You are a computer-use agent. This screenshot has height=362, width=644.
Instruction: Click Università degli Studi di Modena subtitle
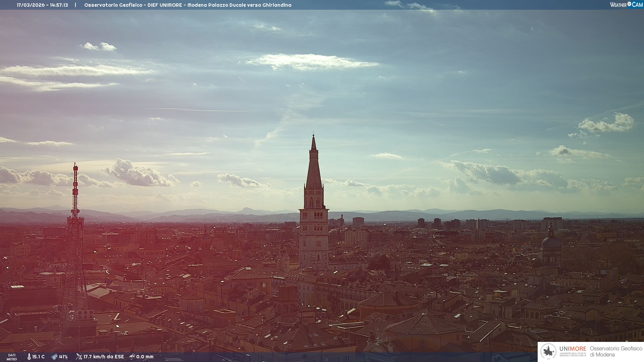point(573,354)
